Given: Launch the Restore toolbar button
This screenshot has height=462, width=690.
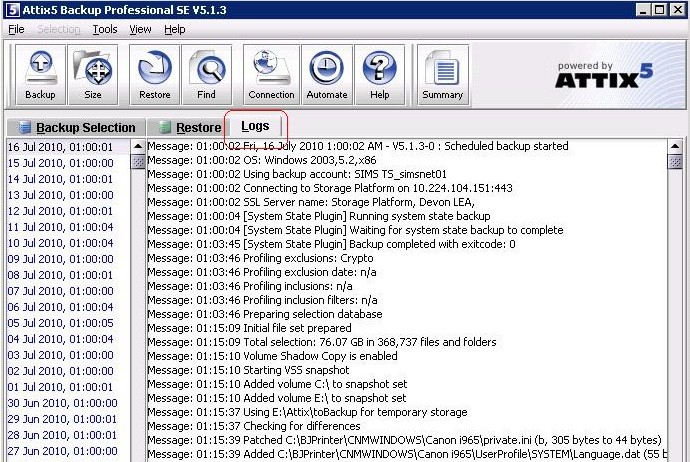Looking at the screenshot, I should pyautogui.click(x=155, y=75).
